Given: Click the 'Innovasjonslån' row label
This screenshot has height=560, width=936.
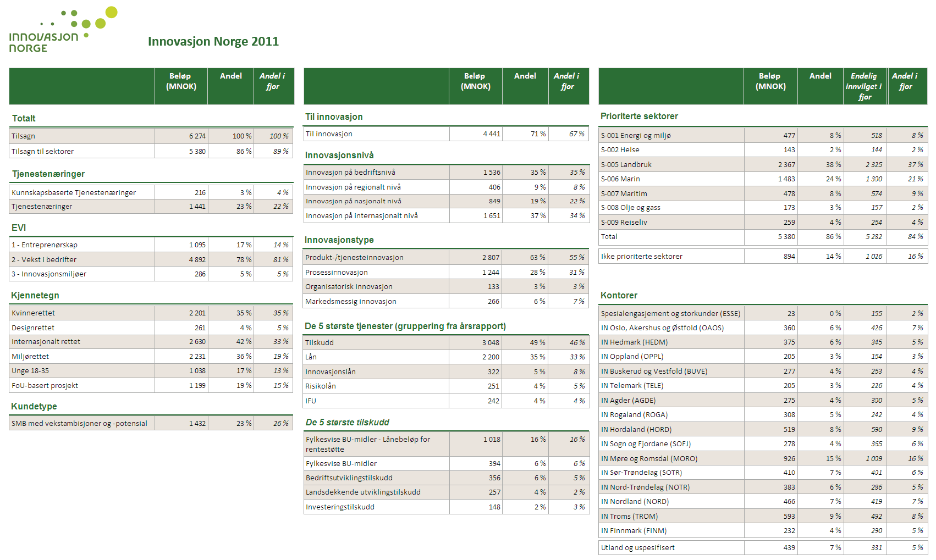Looking at the screenshot, I should [x=331, y=372].
